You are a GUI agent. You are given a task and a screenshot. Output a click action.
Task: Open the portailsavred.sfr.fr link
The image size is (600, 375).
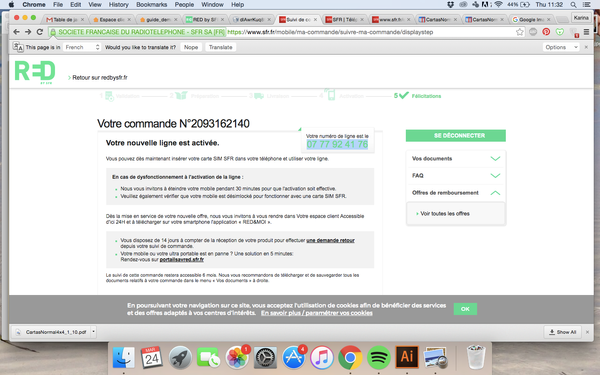(181, 259)
